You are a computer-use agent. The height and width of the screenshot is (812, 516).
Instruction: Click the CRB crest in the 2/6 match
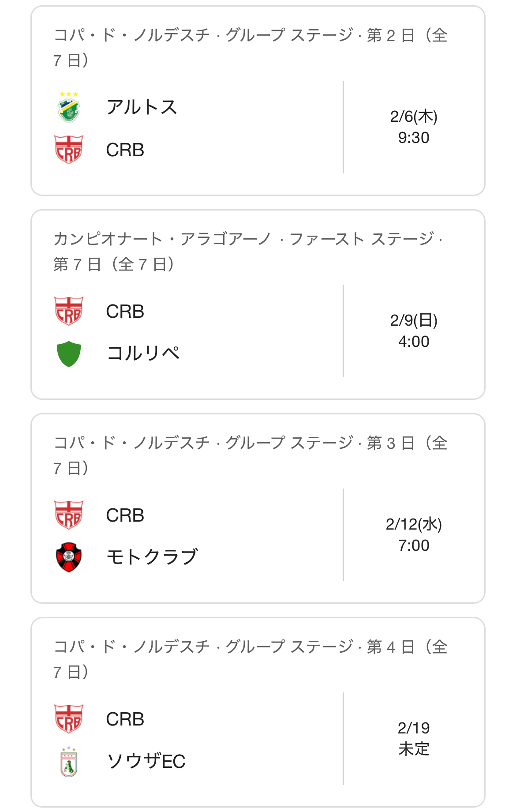[69, 150]
